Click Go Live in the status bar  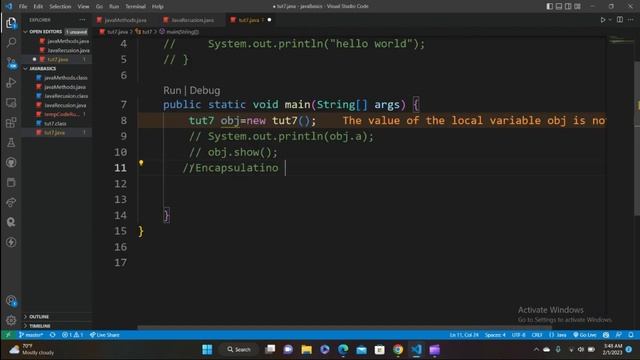pos(585,335)
